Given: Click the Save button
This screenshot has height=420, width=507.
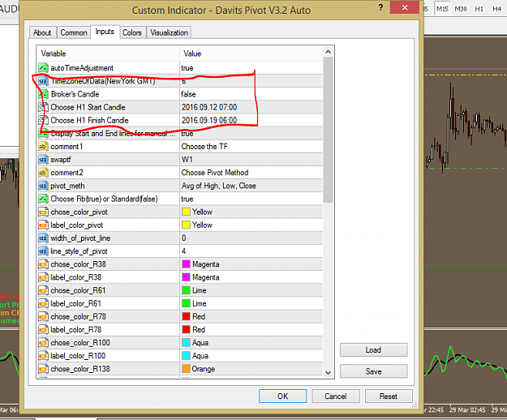Looking at the screenshot, I should (373, 371).
